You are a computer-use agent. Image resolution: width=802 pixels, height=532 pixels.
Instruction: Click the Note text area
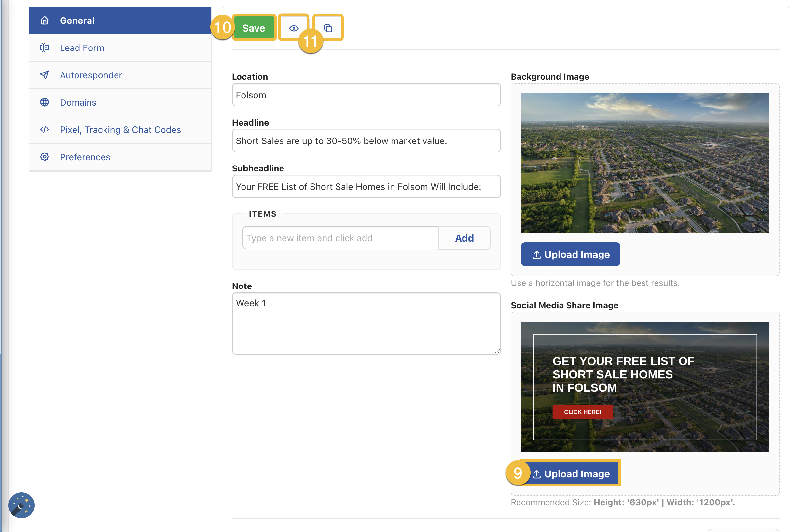(366, 323)
